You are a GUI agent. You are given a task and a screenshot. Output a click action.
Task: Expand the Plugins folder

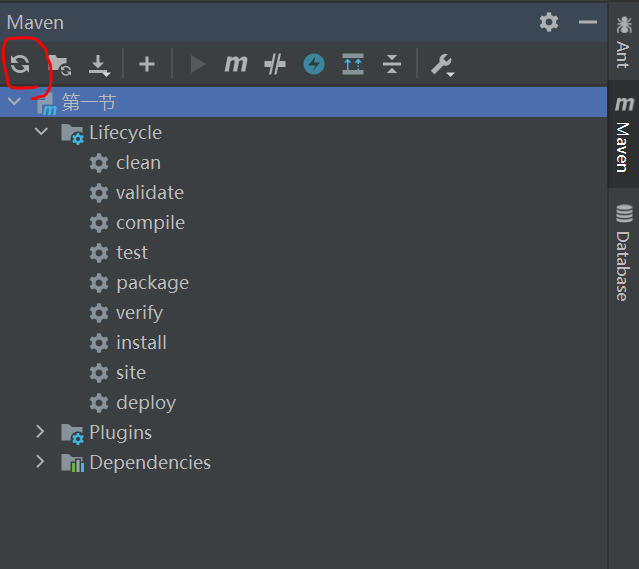(x=40, y=432)
